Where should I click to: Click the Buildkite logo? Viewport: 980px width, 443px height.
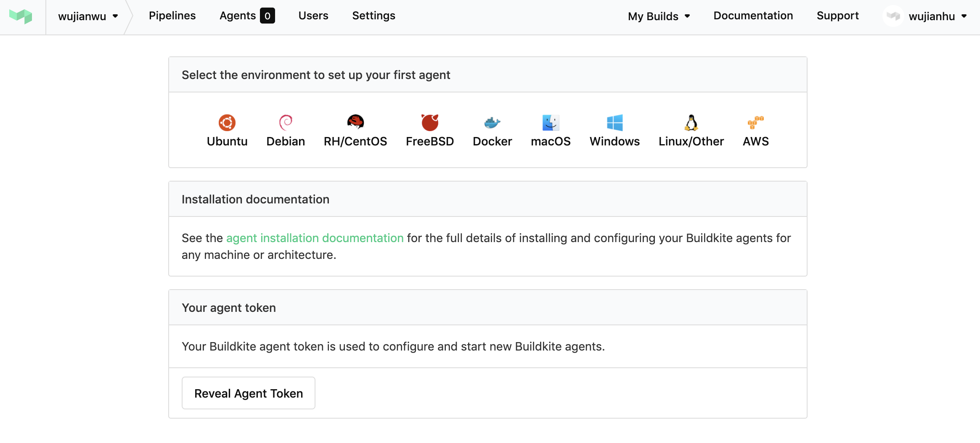coord(21,16)
